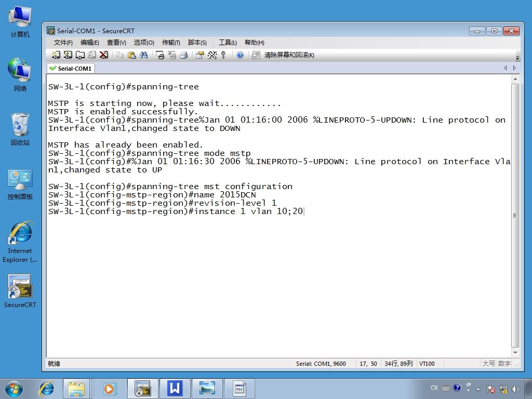Open the 帮助(H) menu
This screenshot has width=532, height=399.
[255, 43]
